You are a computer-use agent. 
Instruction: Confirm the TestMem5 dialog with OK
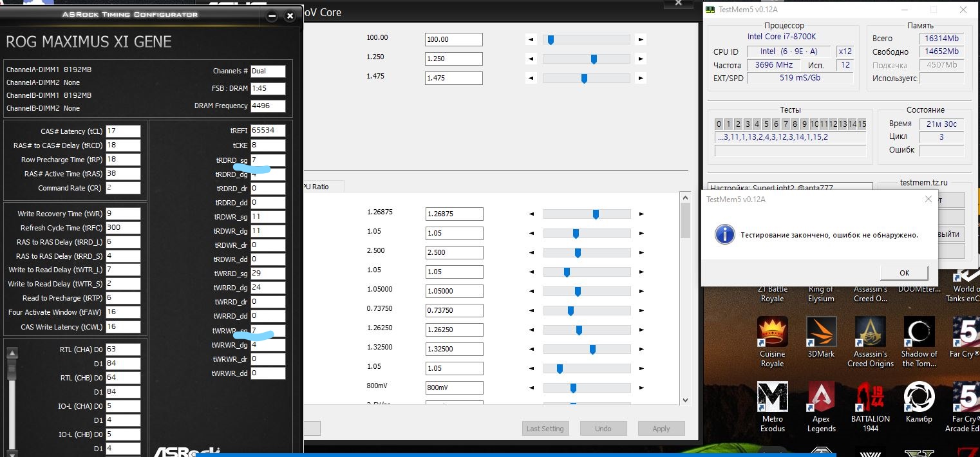click(904, 273)
